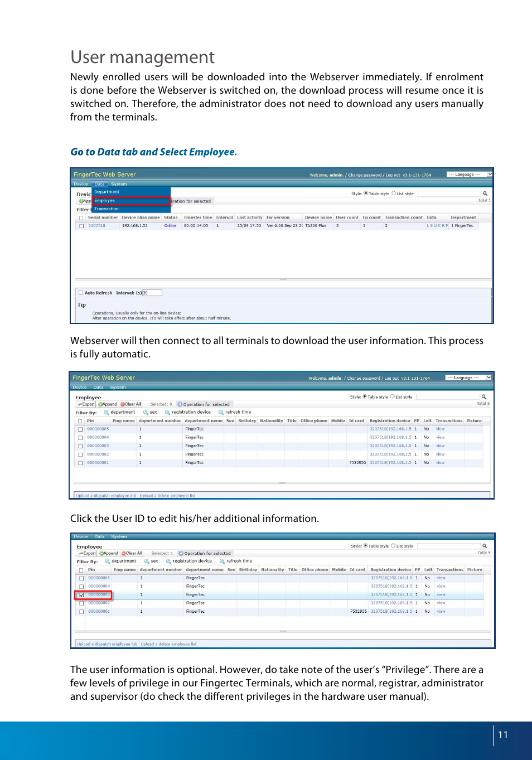
Task: Open Language dropdown above 'Selected: 0' employee list
Action: coord(468,377)
